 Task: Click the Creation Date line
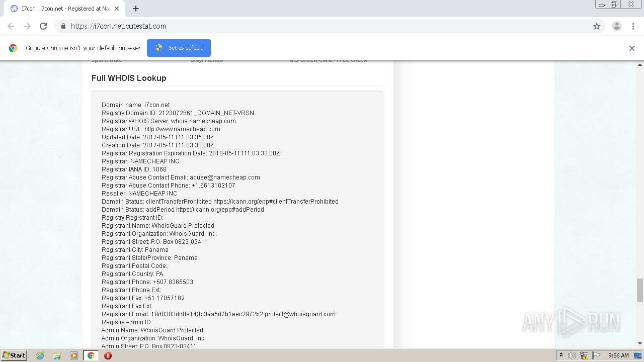coord(158,145)
